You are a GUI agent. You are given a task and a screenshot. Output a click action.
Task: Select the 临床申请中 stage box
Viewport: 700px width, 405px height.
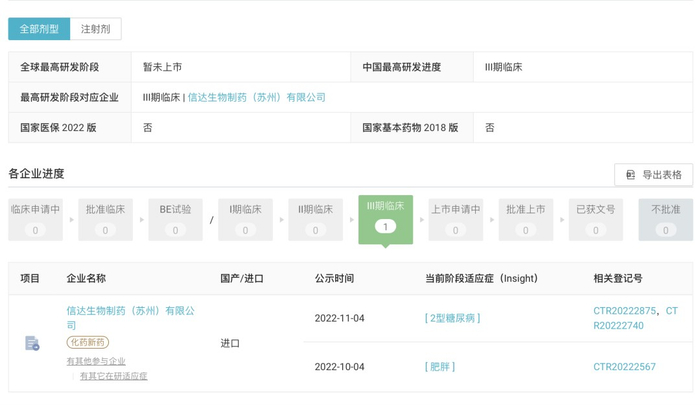coord(35,219)
